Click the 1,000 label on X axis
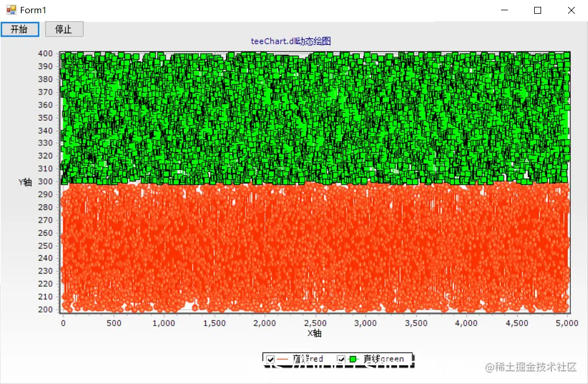The height and width of the screenshot is (384, 588). coord(164,323)
